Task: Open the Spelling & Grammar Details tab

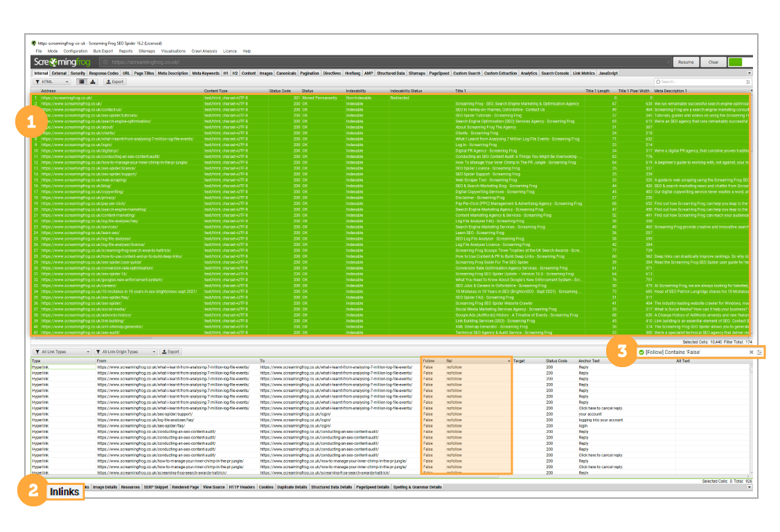Action: [417, 487]
